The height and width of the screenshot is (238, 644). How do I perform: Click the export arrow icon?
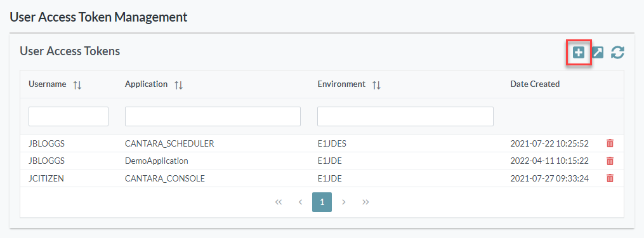pyautogui.click(x=598, y=53)
